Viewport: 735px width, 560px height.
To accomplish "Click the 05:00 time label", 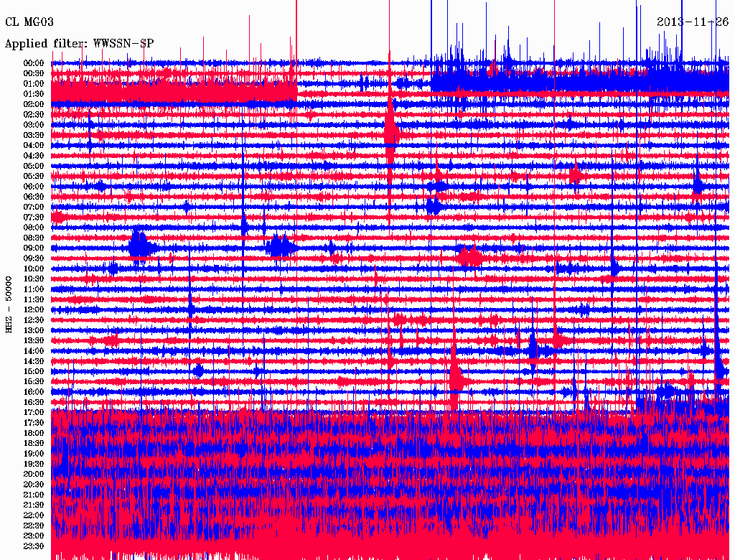I will pos(34,166).
